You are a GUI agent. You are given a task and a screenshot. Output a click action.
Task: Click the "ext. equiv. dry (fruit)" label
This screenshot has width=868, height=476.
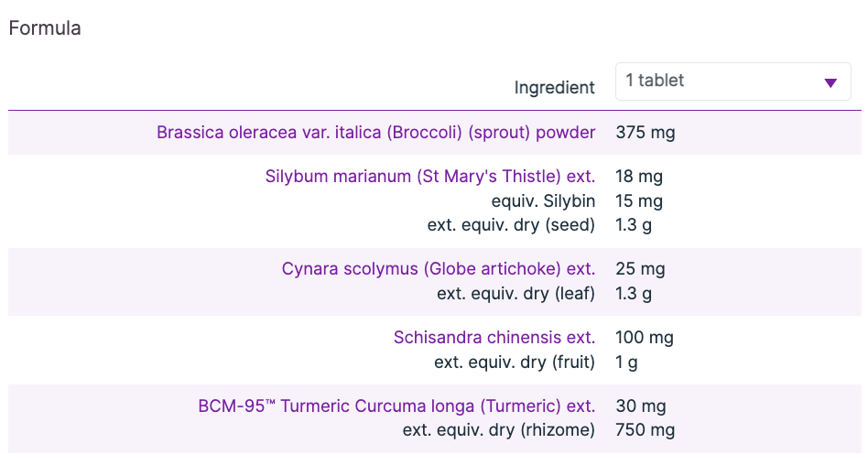515,362
